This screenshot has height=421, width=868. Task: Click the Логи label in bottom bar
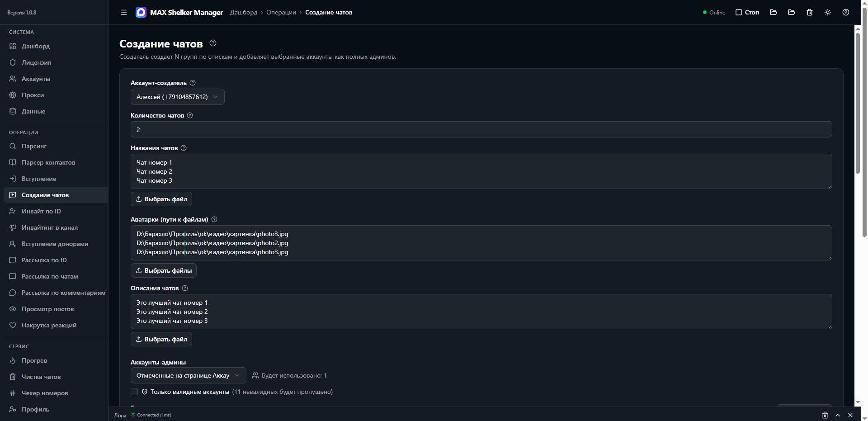pyautogui.click(x=120, y=415)
